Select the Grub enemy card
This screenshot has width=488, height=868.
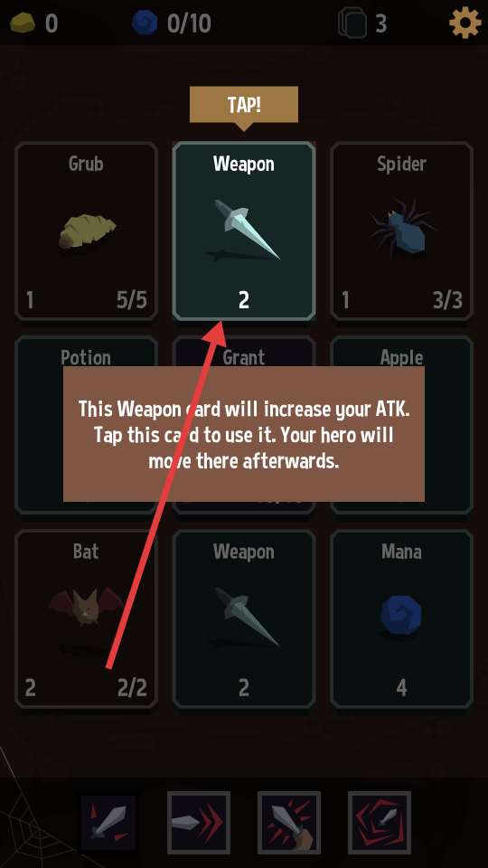(x=86, y=231)
